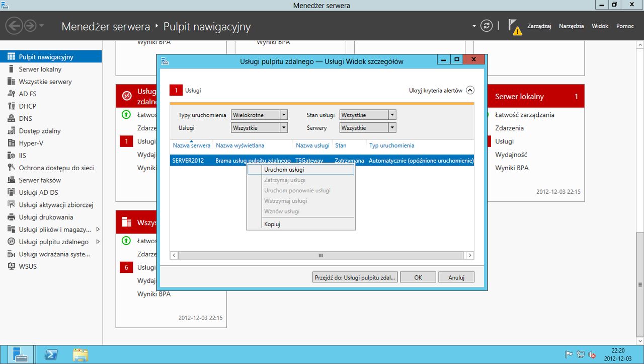The height and width of the screenshot is (364, 644).
Task: Open the Pomoc menu
Action: [x=625, y=26]
